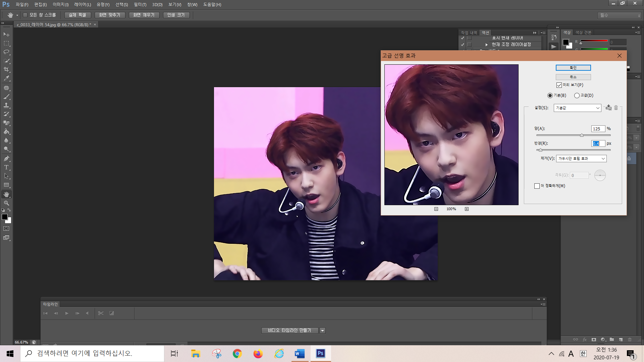Select the Crop tool

pyautogui.click(x=6, y=69)
